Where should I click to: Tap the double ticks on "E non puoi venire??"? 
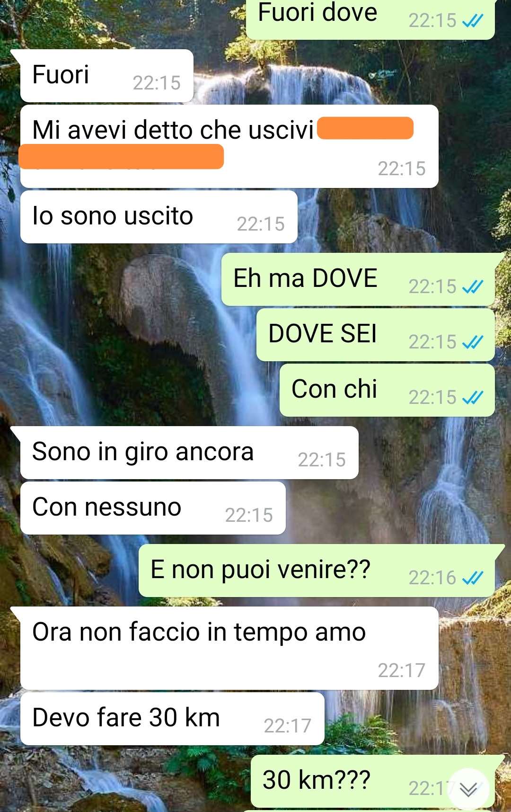473,578
